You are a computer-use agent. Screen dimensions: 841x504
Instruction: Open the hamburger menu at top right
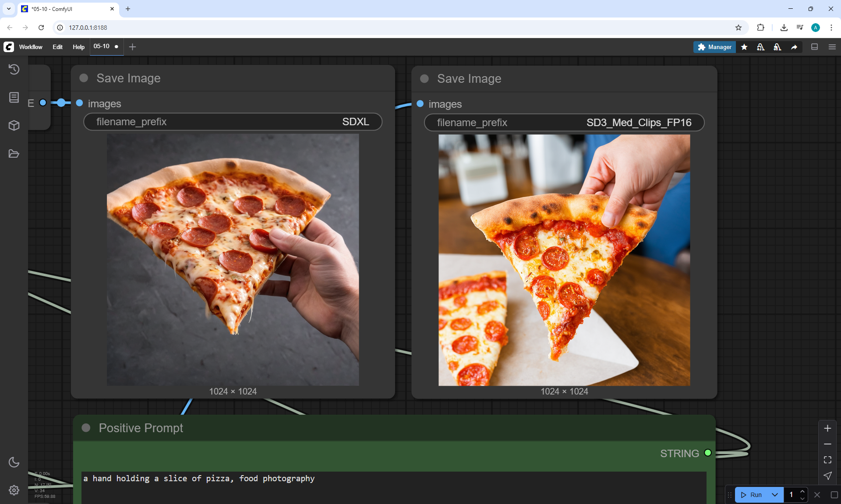coord(832,47)
